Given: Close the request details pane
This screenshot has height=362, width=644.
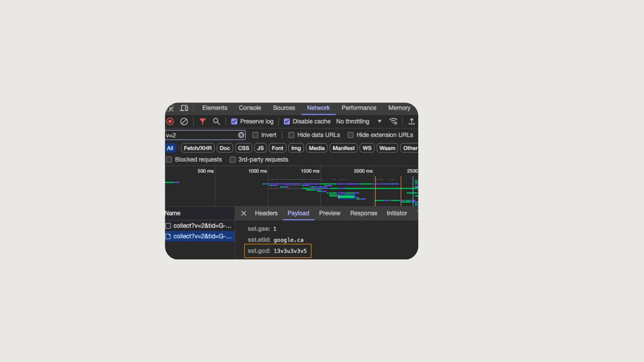Looking at the screenshot, I should coord(243,213).
